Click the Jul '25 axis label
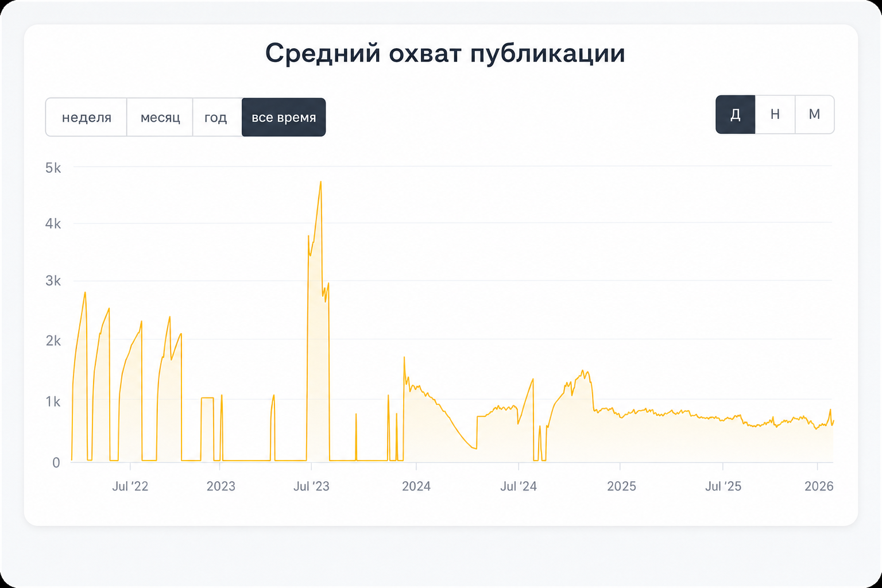The image size is (882, 588). [x=724, y=486]
